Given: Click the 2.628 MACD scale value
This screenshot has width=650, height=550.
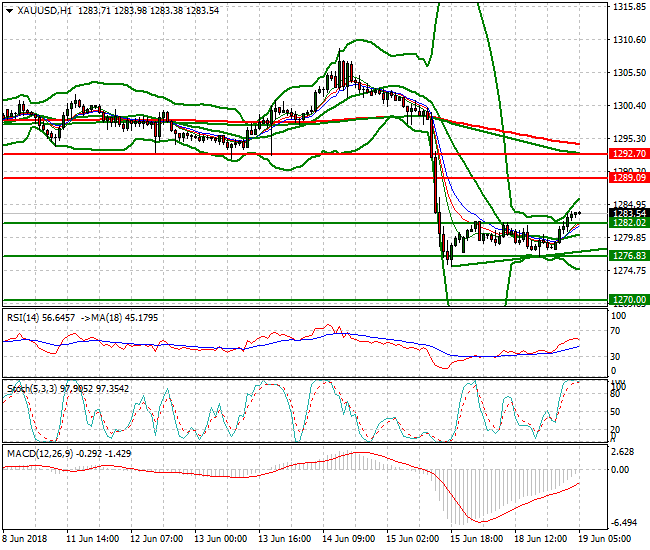Looking at the screenshot, I should pos(624,452).
